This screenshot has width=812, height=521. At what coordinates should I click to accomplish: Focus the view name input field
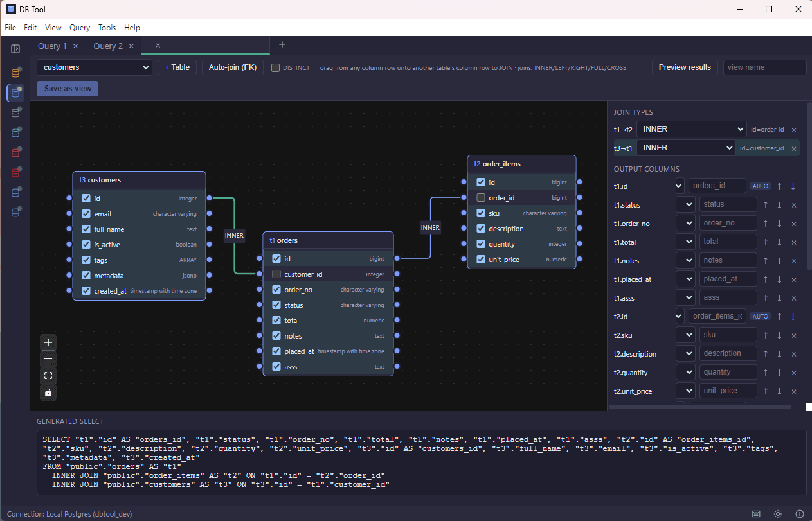[x=764, y=67]
